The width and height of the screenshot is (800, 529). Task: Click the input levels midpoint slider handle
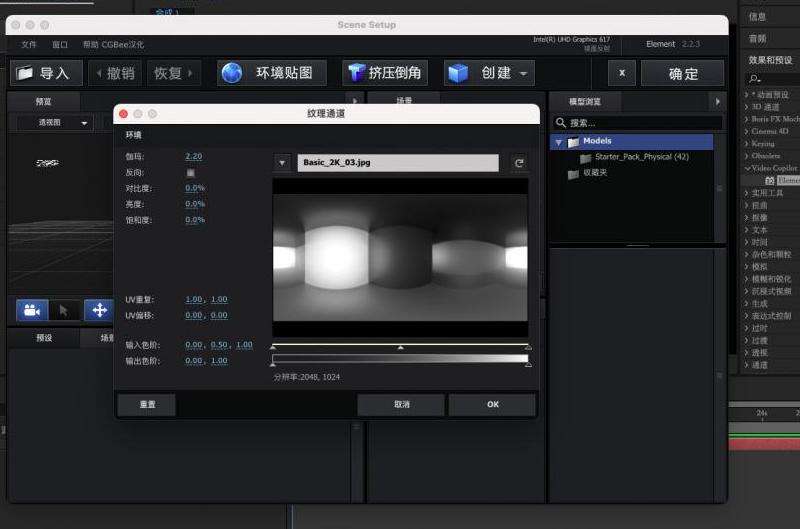point(400,347)
